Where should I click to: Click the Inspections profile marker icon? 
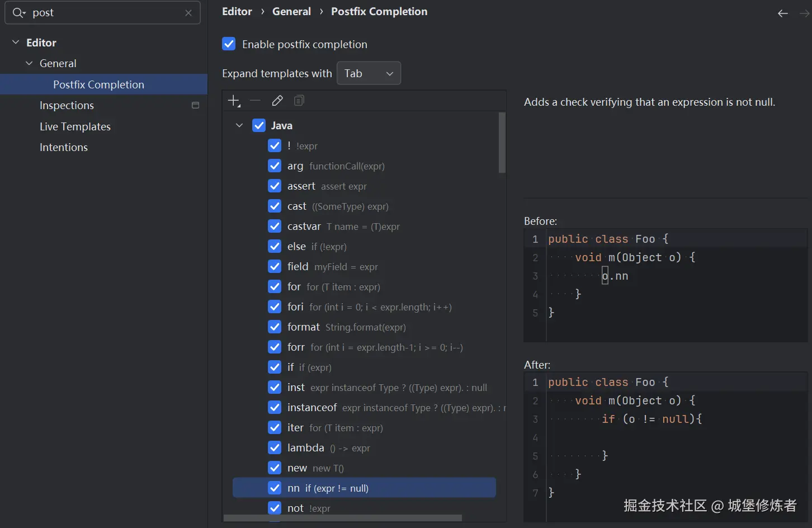click(x=195, y=105)
